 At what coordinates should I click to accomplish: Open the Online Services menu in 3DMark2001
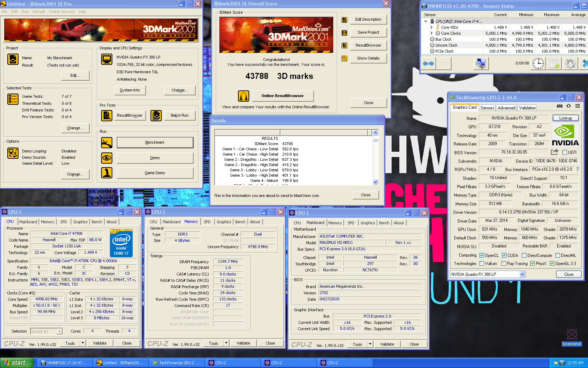[62, 12]
